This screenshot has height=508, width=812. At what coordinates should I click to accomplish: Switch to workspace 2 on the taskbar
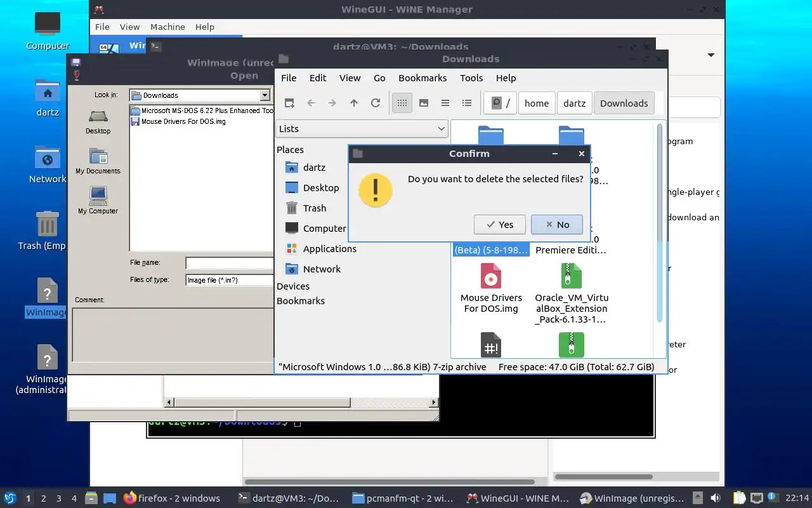click(44, 498)
